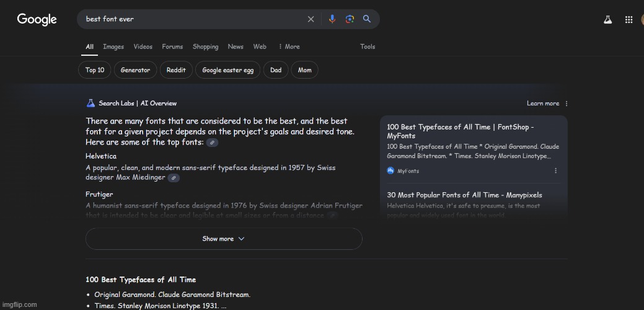Open the 100 Best Typefaces FontShop link

pos(460,131)
